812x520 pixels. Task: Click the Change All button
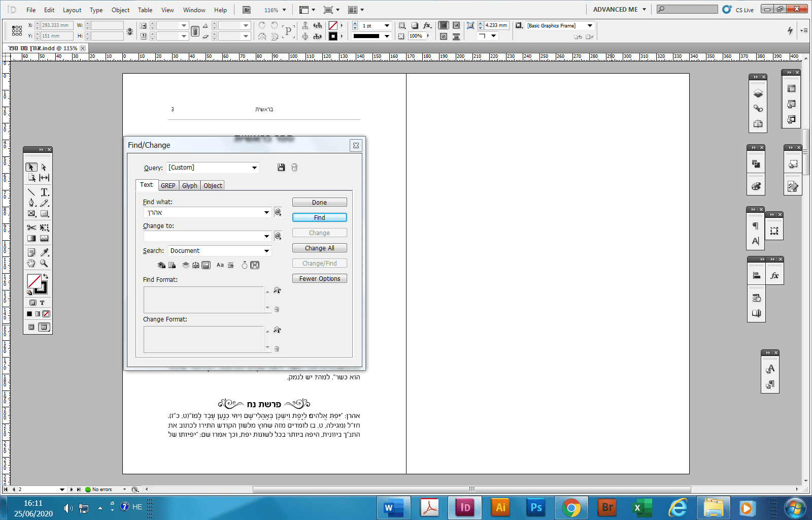click(320, 248)
